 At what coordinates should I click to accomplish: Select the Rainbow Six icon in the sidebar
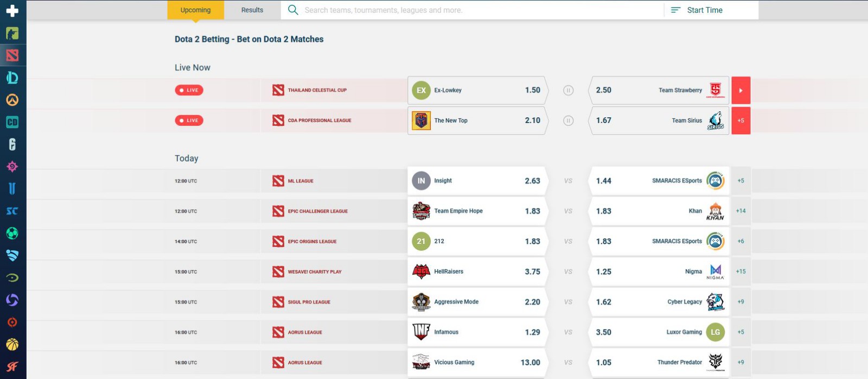pyautogui.click(x=12, y=144)
